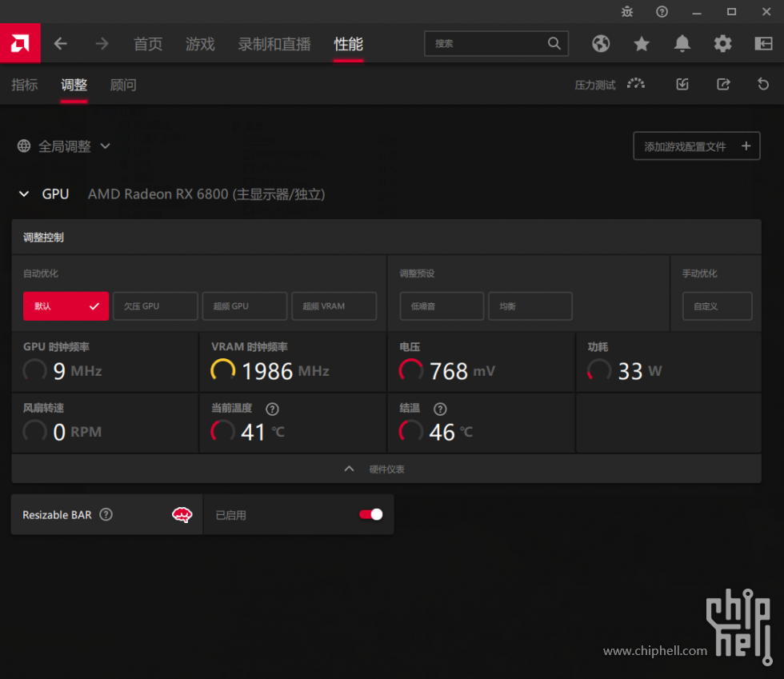Open the bug report icon
Screen dimensions: 784x679
[x=627, y=11]
